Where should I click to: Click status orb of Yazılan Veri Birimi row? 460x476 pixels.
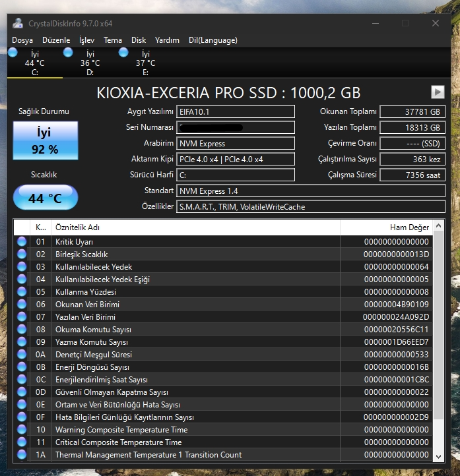pyautogui.click(x=22, y=317)
